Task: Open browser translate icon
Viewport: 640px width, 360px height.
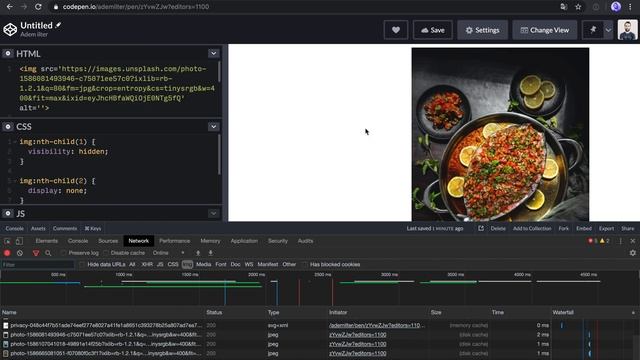Action: tap(564, 7)
